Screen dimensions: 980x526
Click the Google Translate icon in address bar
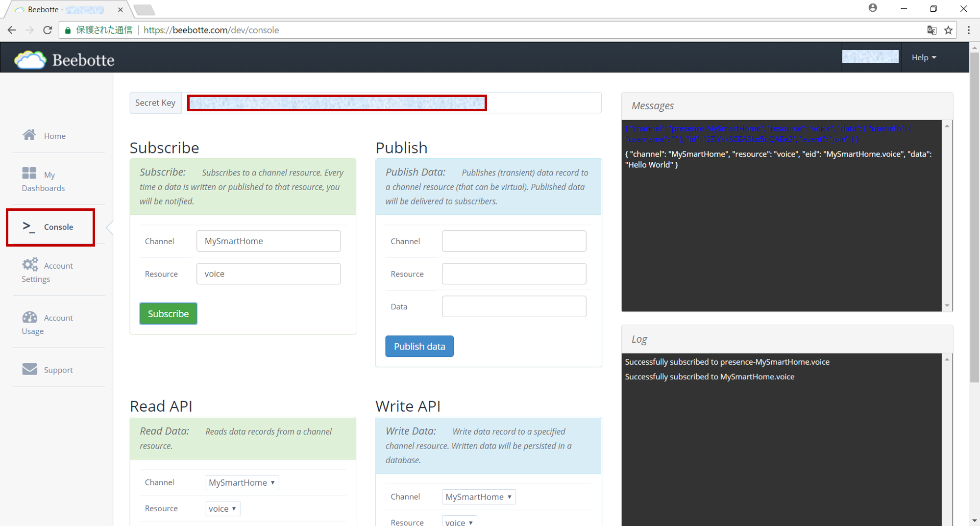(931, 30)
